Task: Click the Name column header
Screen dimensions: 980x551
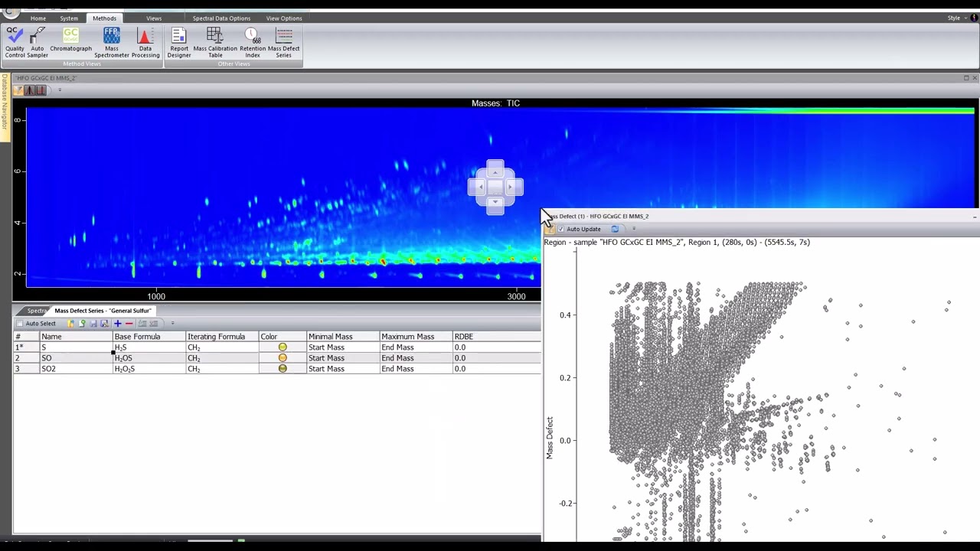Action: coord(75,337)
